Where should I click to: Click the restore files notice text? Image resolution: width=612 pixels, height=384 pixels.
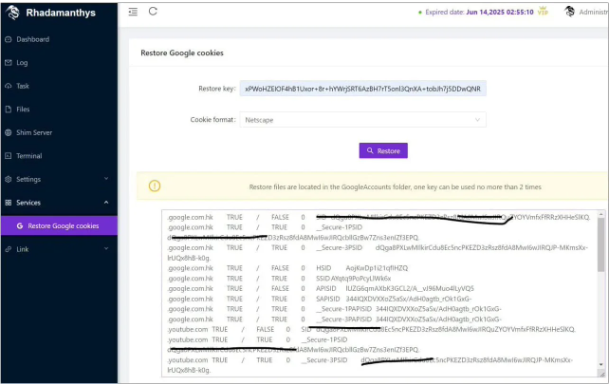pyautogui.click(x=395, y=187)
